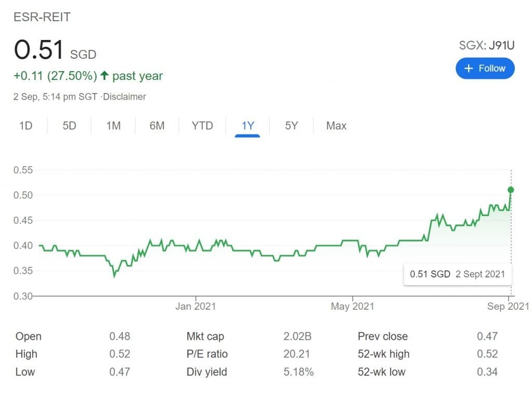Switch chart to 6M range
This screenshot has width=532, height=398.
coord(157,126)
